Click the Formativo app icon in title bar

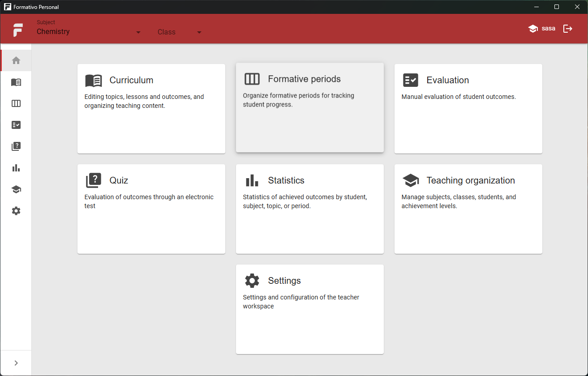coord(8,7)
